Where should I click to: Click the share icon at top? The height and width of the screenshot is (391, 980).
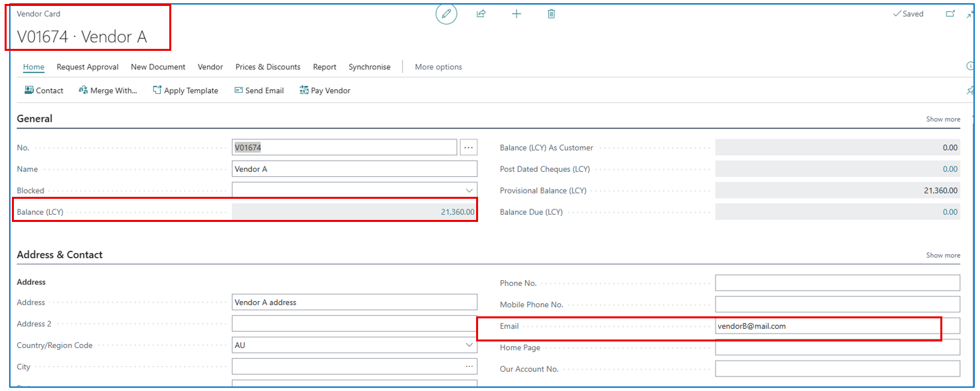pyautogui.click(x=481, y=14)
